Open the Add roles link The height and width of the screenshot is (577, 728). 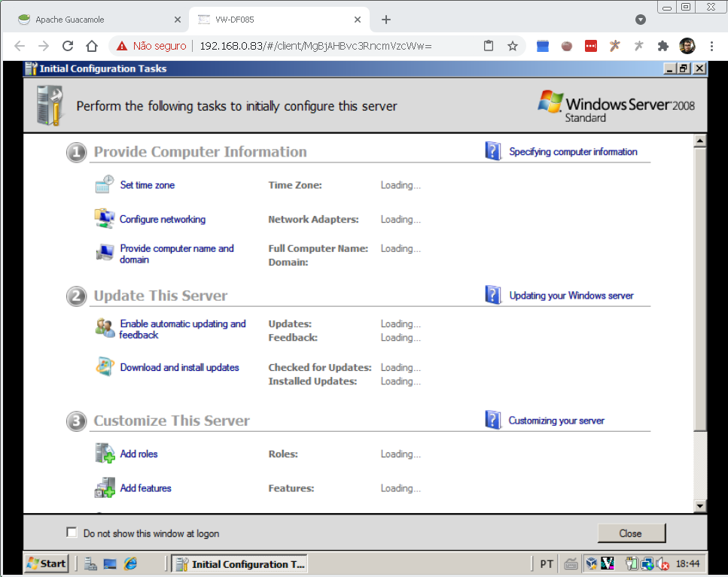pyautogui.click(x=139, y=454)
